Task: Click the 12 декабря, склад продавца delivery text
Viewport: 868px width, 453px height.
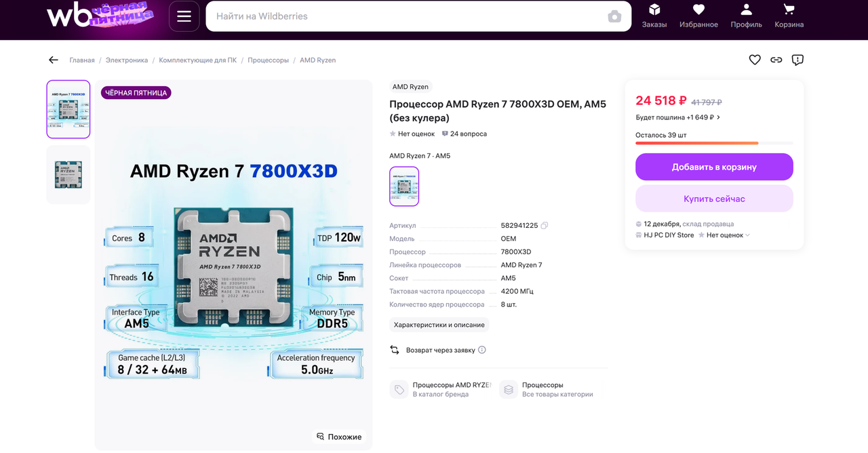Action: coord(688,224)
